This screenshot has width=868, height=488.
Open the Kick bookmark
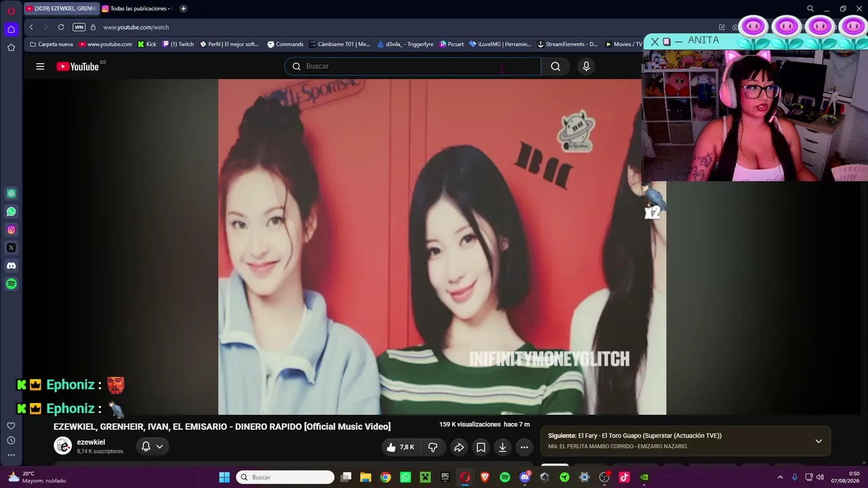point(146,44)
